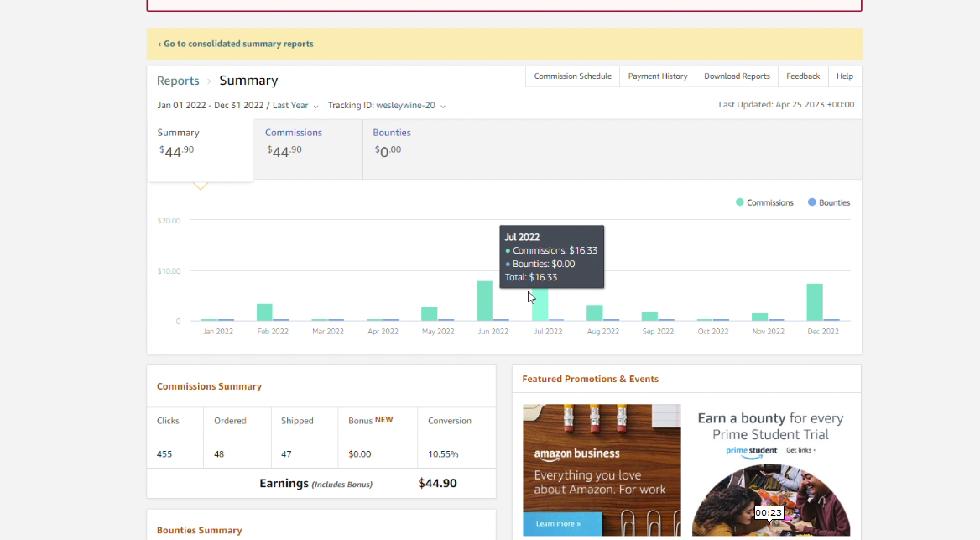Viewport: 980px width, 540px height.
Task: Click the Ordered value 48
Action: [x=219, y=454]
